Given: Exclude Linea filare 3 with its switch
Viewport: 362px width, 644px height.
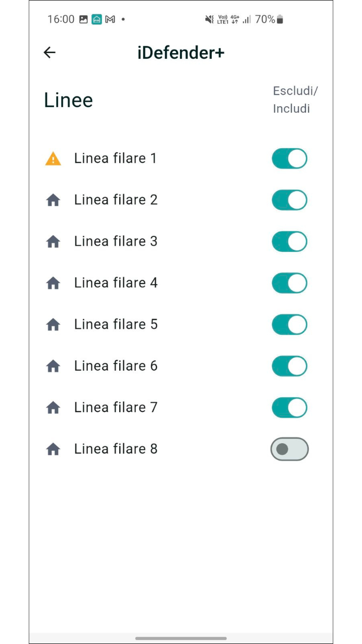Looking at the screenshot, I should point(290,241).
